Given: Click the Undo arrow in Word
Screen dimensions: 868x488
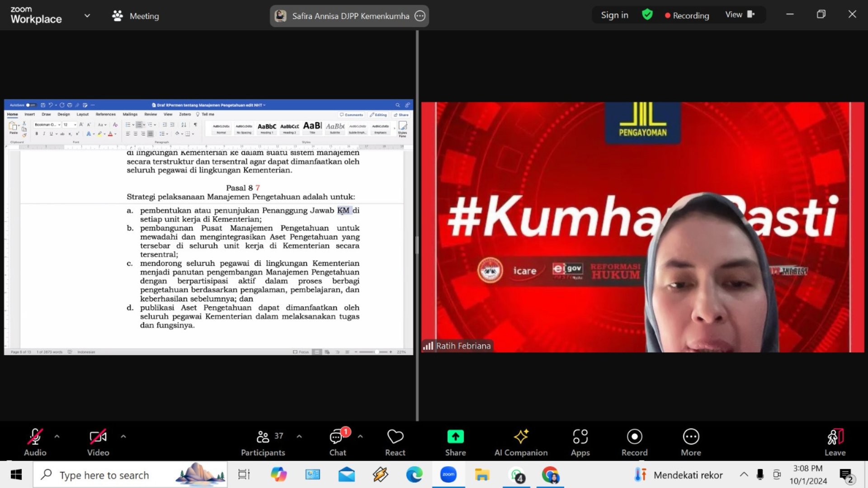Looking at the screenshot, I should (51, 105).
